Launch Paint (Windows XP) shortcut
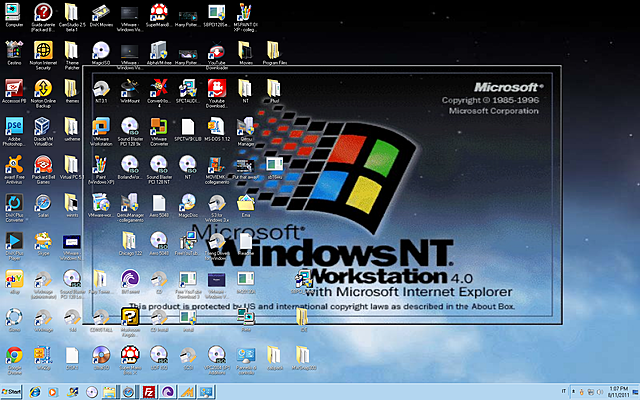Image resolution: width=640 pixels, height=400 pixels. [x=101, y=169]
